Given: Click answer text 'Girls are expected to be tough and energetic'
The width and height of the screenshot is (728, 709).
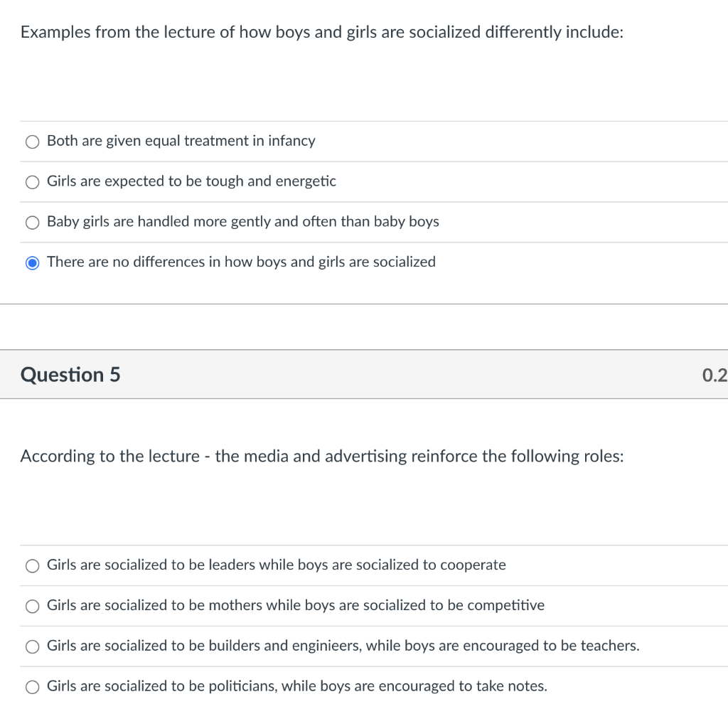Looking at the screenshot, I should (x=191, y=181).
